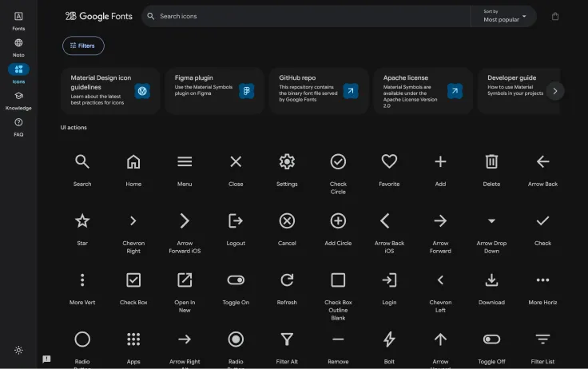588x369 pixels.
Task: Select the Add plus icon
Action: tap(441, 161)
